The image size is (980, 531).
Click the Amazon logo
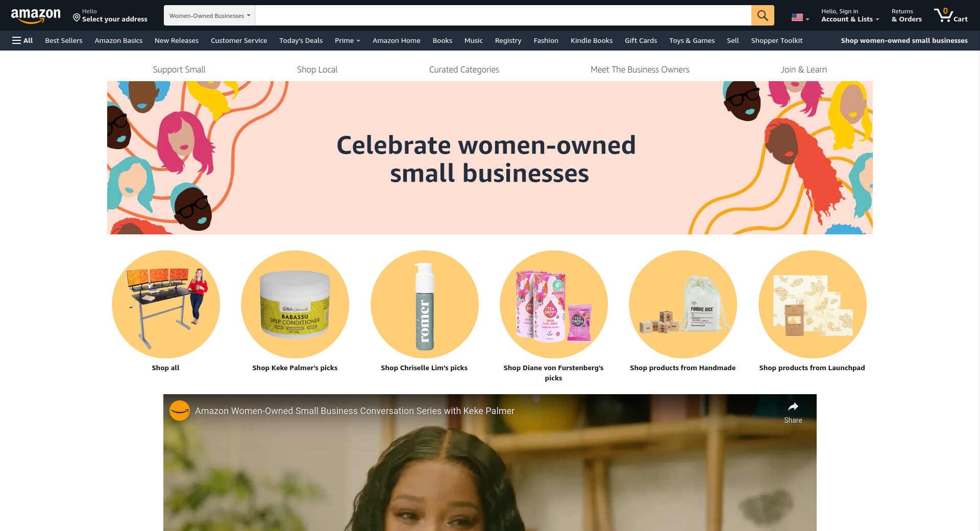(36, 16)
